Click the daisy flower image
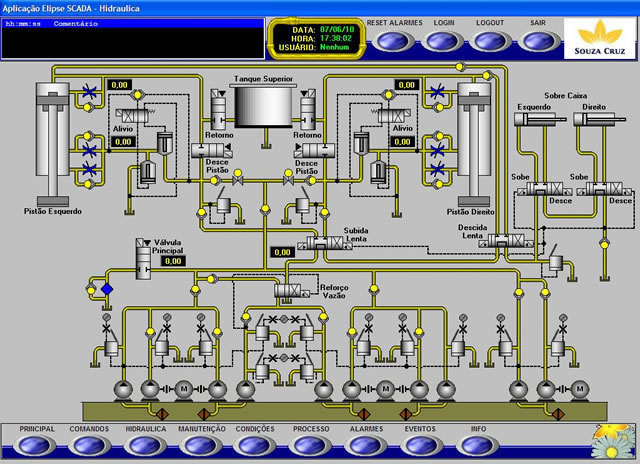The width and height of the screenshot is (640, 464). pyautogui.click(x=611, y=442)
